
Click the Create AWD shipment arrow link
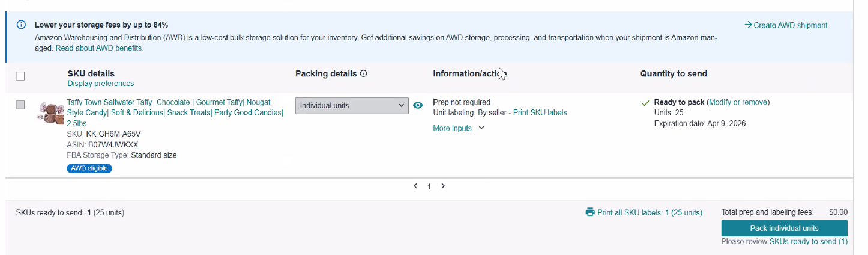tap(785, 25)
